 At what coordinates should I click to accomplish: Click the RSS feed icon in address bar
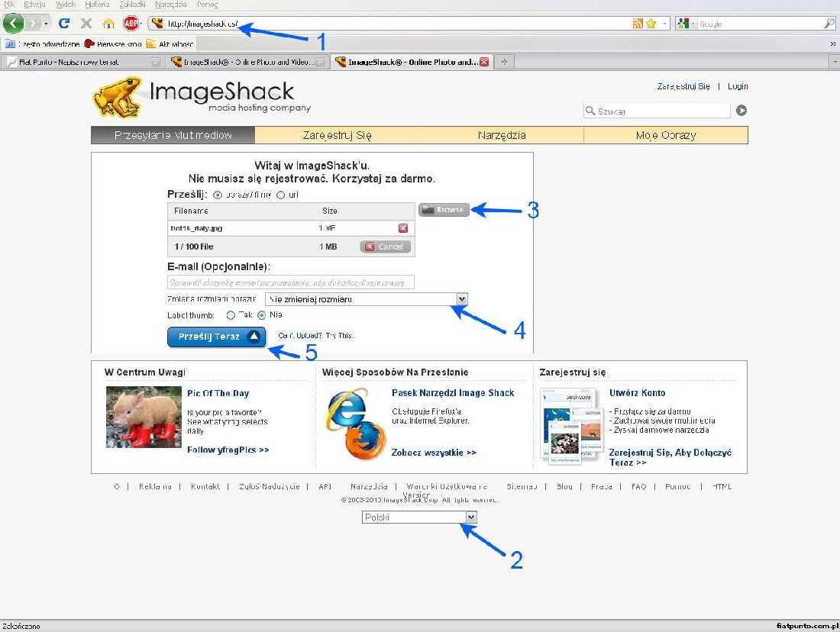[638, 24]
